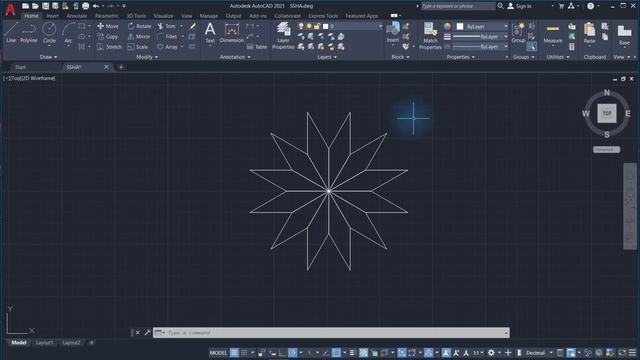Click the command line input field
Viewport: 640px width, 360px height.
[x=331, y=333]
